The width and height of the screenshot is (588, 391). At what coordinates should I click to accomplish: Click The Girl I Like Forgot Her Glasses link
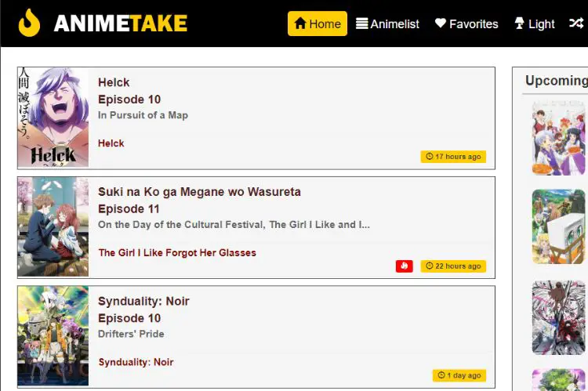[177, 252]
